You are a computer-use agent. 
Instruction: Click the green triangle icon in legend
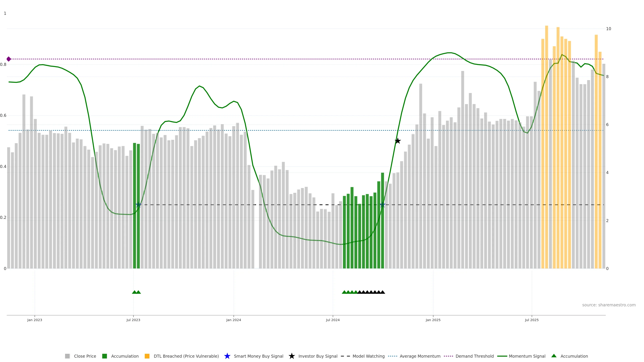pos(554,356)
